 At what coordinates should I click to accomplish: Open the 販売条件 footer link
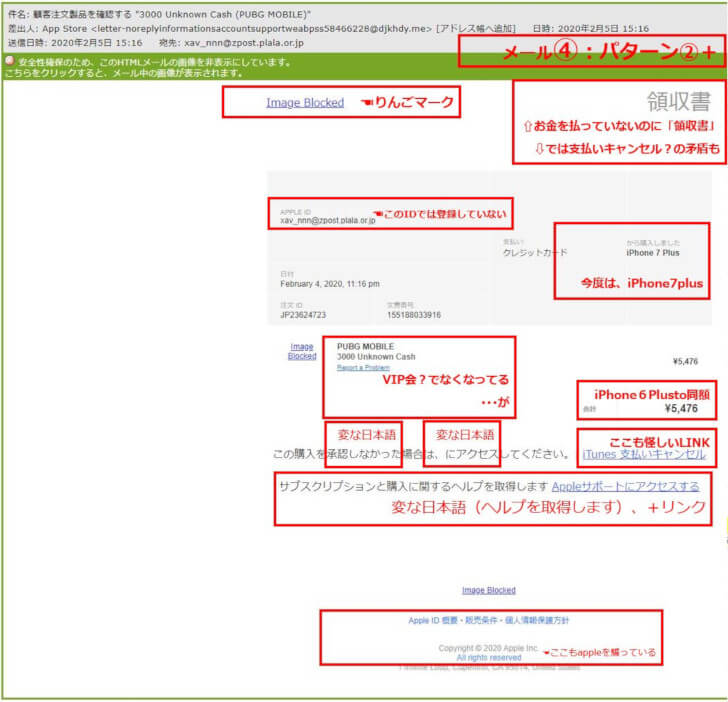point(481,620)
